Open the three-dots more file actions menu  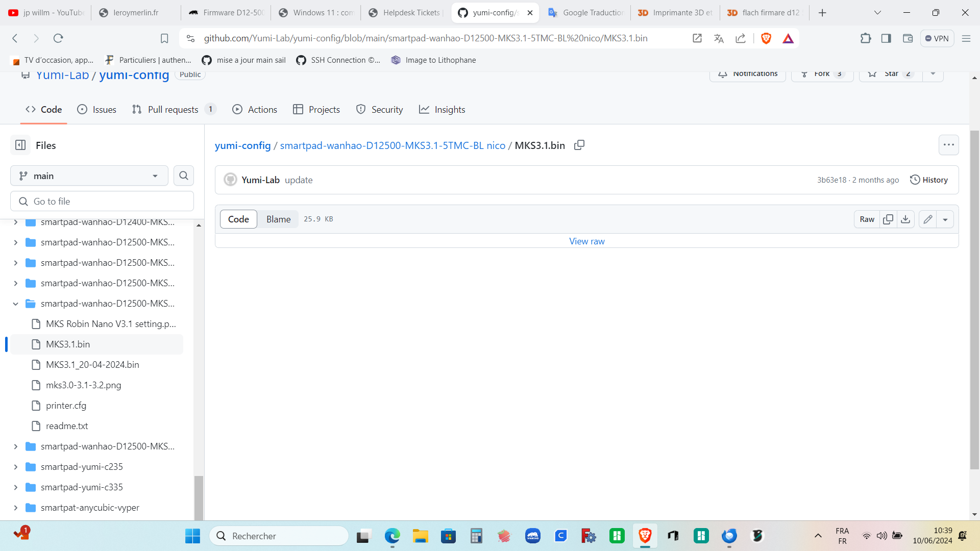click(948, 145)
